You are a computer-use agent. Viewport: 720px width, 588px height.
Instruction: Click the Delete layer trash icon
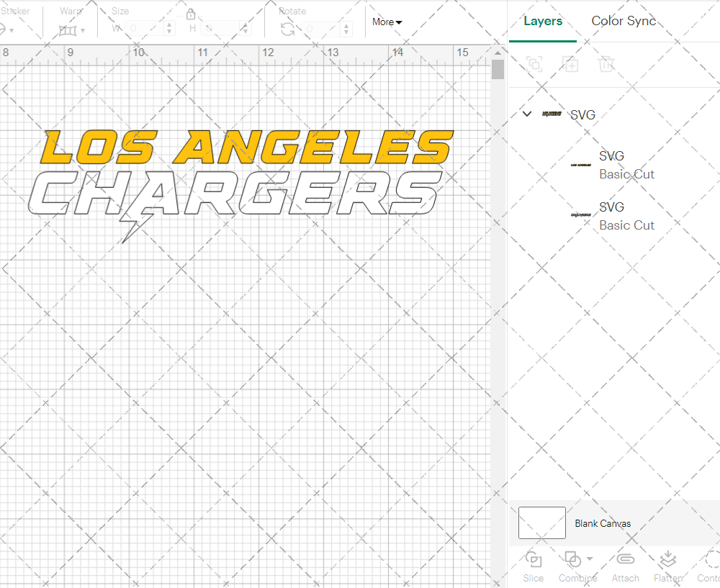point(606,64)
